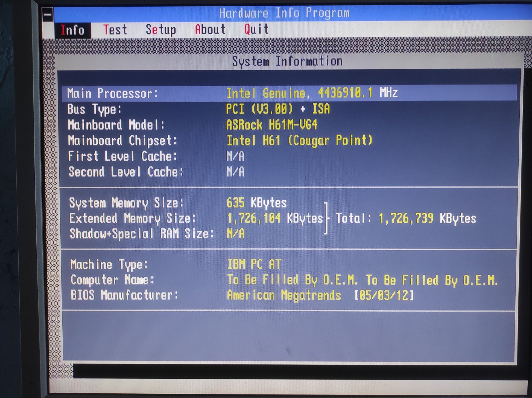Open the About menu
The width and height of the screenshot is (532, 398).
(x=210, y=30)
